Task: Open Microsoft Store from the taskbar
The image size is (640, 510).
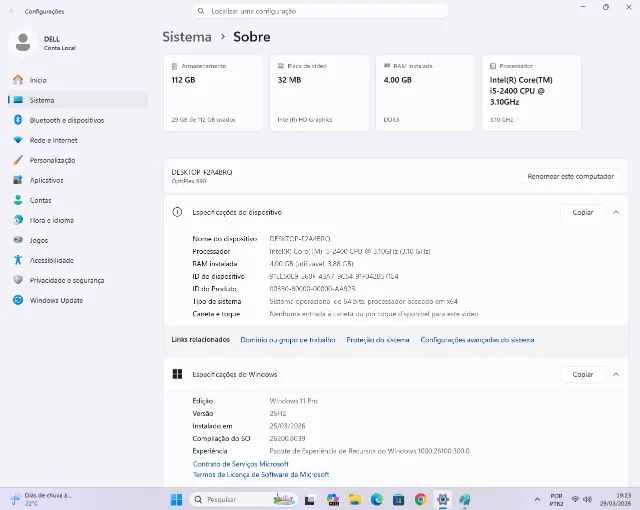Action: pos(399,499)
